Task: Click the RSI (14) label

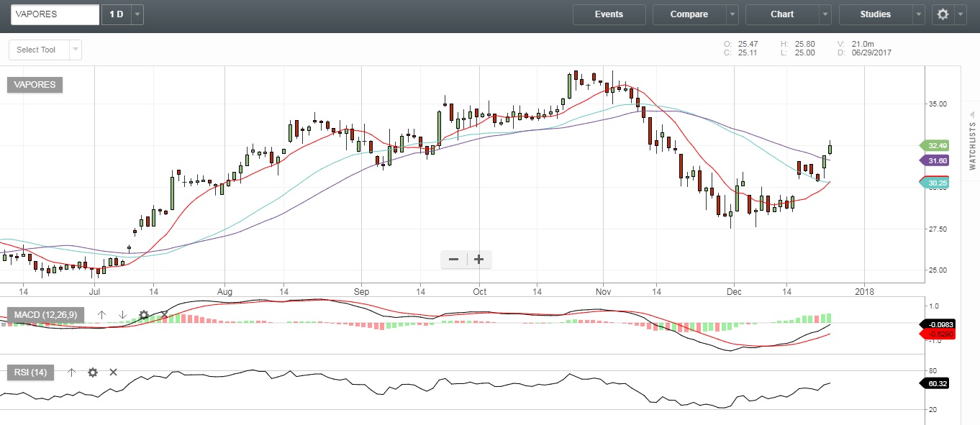Action: (x=30, y=373)
